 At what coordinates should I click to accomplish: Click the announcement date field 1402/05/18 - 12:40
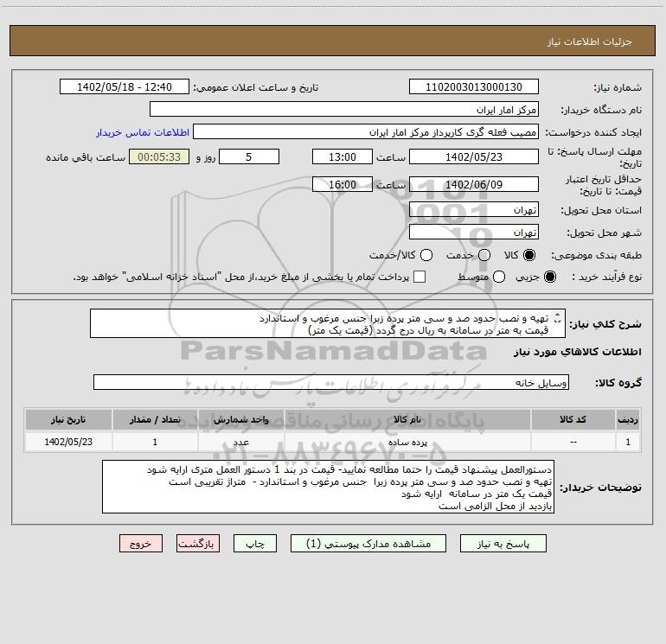[x=125, y=87]
